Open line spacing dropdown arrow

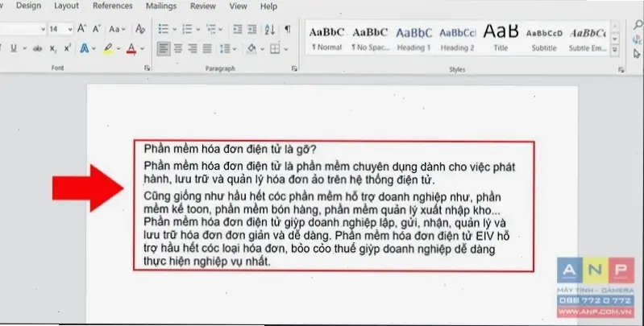[x=235, y=49]
